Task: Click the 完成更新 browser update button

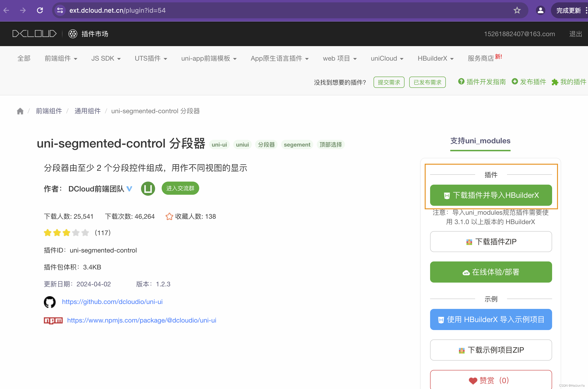Action: [568, 10]
